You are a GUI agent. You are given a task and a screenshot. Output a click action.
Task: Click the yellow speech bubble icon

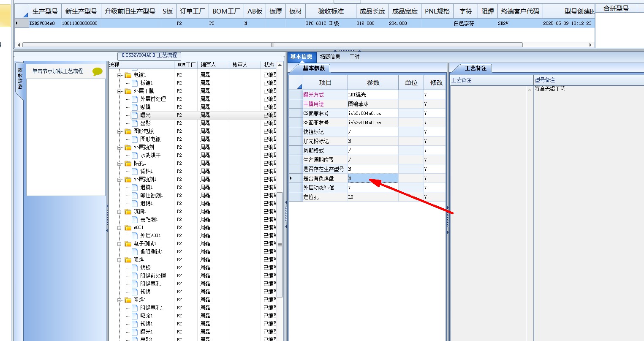98,71
